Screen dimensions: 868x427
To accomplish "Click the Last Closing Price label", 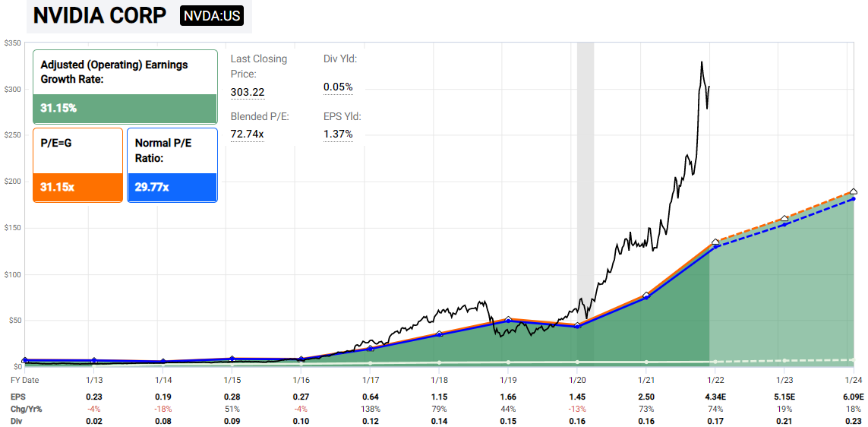I will click(258, 65).
